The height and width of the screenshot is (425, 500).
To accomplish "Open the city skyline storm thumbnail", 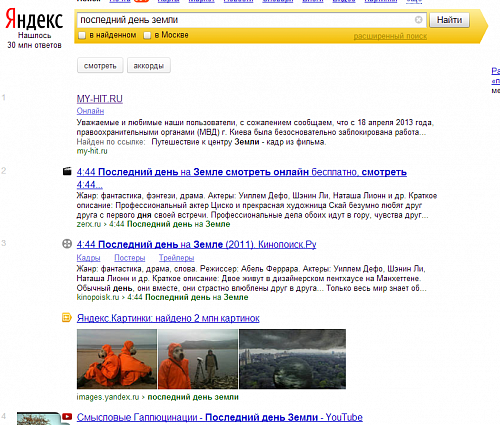I will click(x=293, y=359).
